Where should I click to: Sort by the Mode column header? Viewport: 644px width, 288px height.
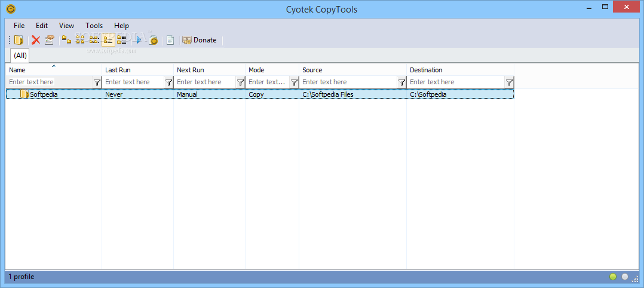272,70
